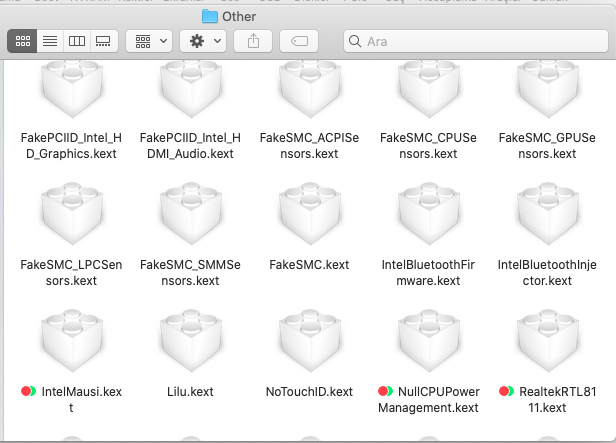Click the Edit Tags toolbar button
Image resolution: width=616 pixels, height=443 pixels.
coord(299,41)
